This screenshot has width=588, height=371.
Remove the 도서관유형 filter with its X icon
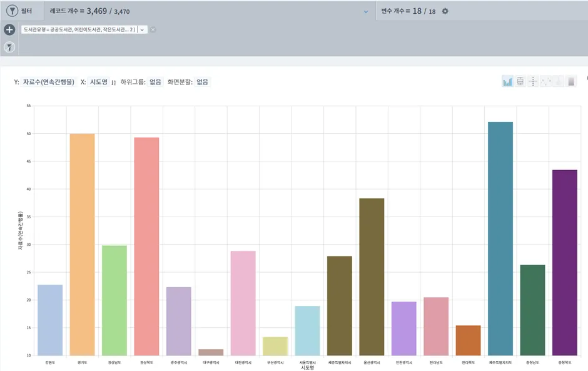(153, 29)
